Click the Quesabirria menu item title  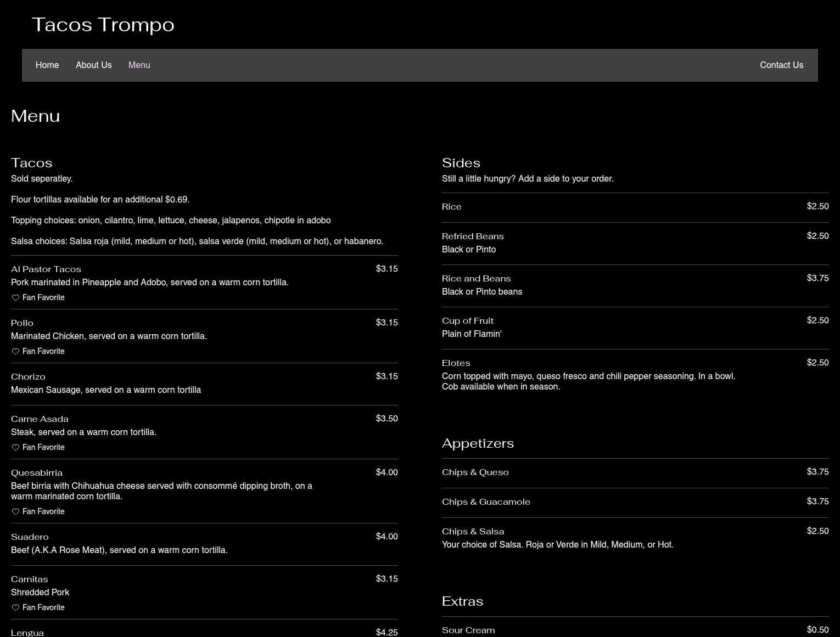coord(37,473)
